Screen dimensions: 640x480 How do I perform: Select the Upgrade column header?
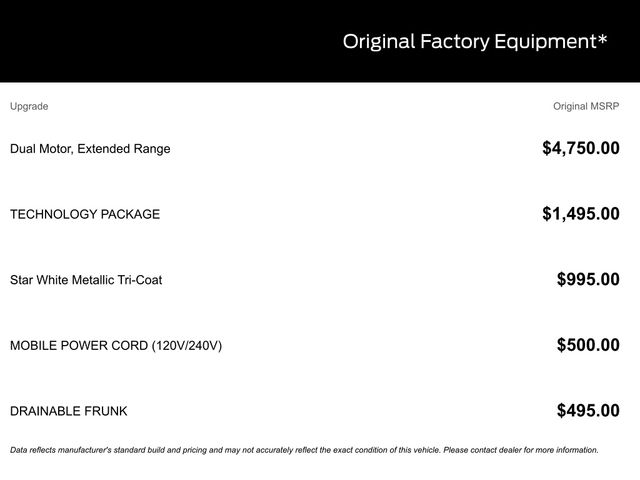[29, 106]
